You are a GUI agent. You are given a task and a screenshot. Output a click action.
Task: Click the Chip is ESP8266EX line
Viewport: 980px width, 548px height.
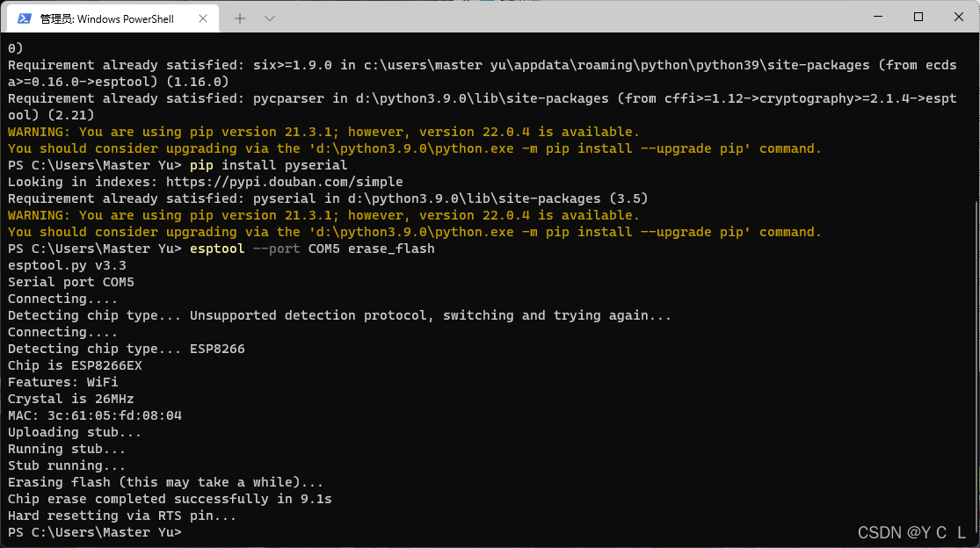[x=75, y=365]
